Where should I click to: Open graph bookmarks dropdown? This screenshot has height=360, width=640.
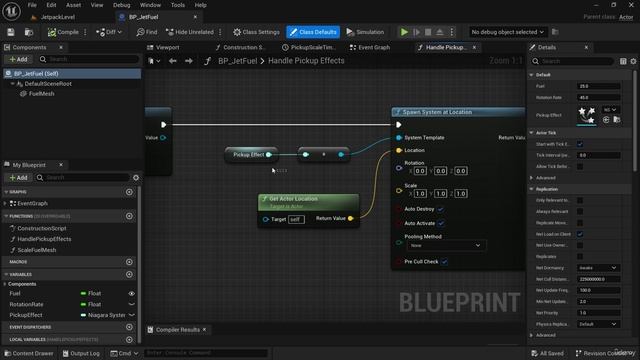(x=154, y=61)
